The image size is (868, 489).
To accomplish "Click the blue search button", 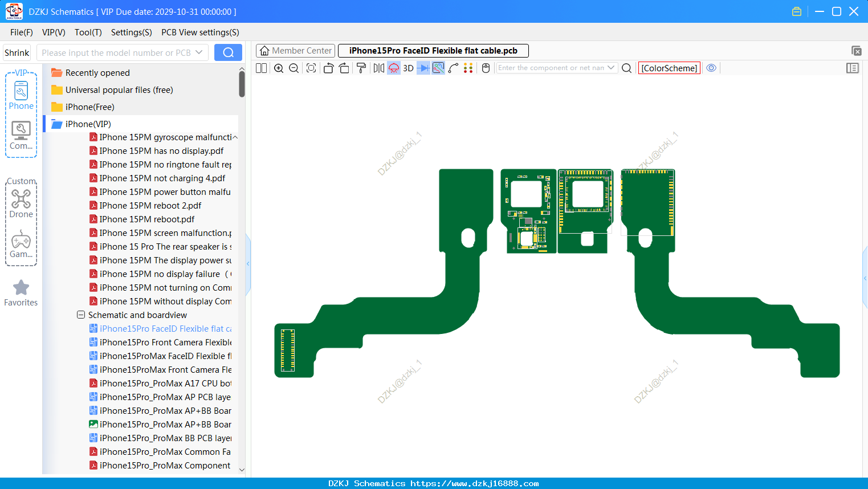I will pyautogui.click(x=228, y=52).
